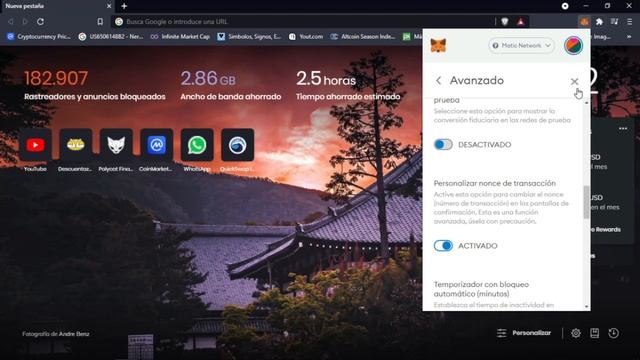Open a new tab with the plus button
Viewport: 640px width, 360px height.
point(124,6)
